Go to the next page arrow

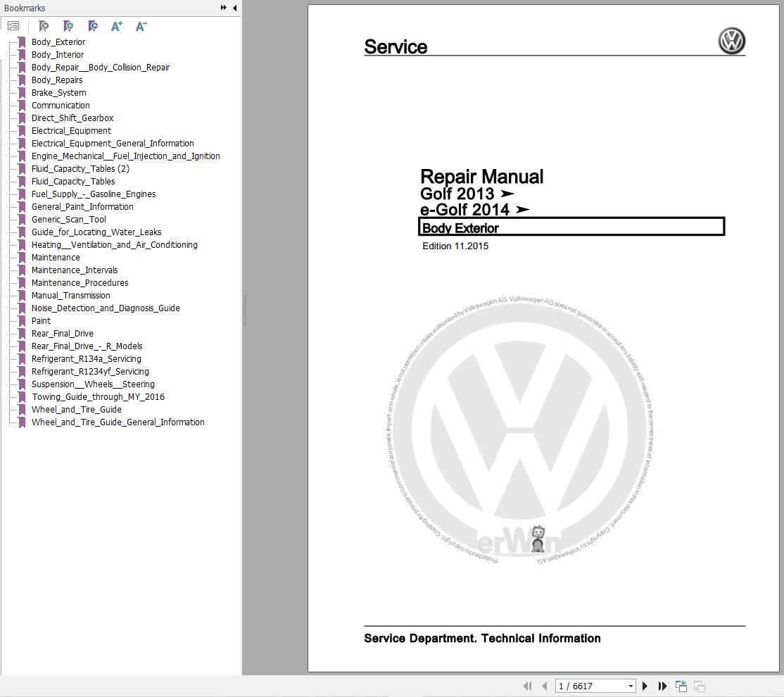click(645, 686)
